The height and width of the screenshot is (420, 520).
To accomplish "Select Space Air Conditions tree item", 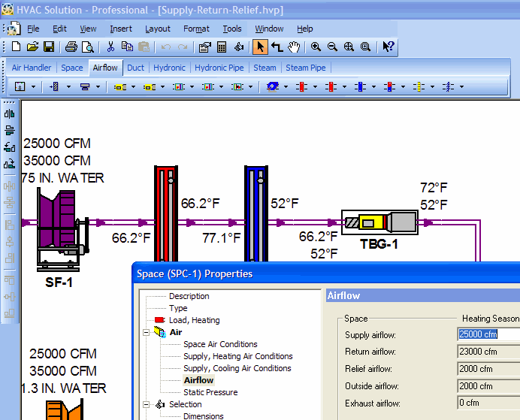I will tap(220, 344).
